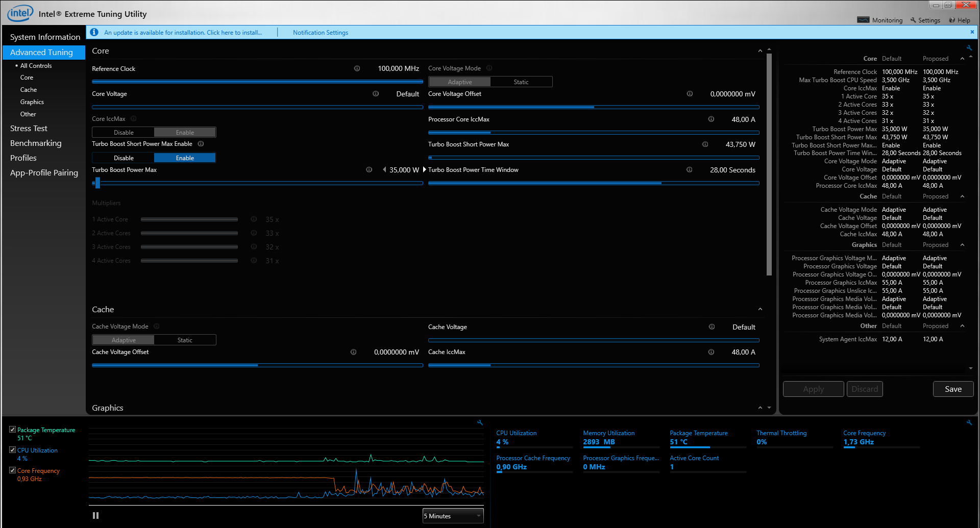Uncheck the Package Temperature checkbox

[12, 430]
